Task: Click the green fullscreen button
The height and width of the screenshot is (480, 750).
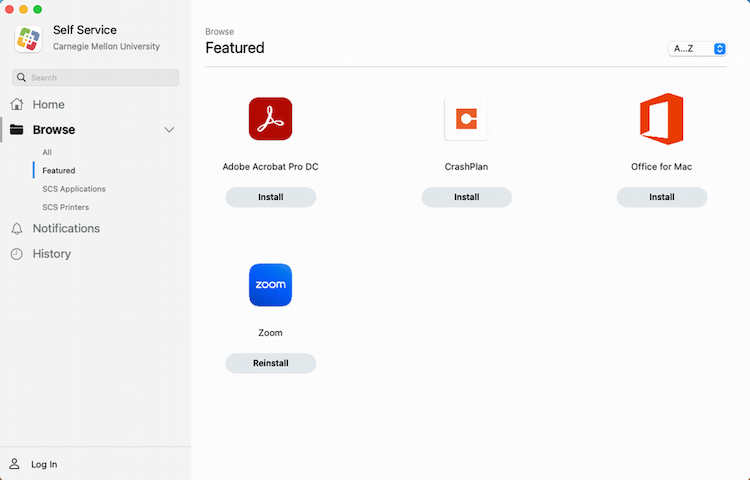Action: 37,9
